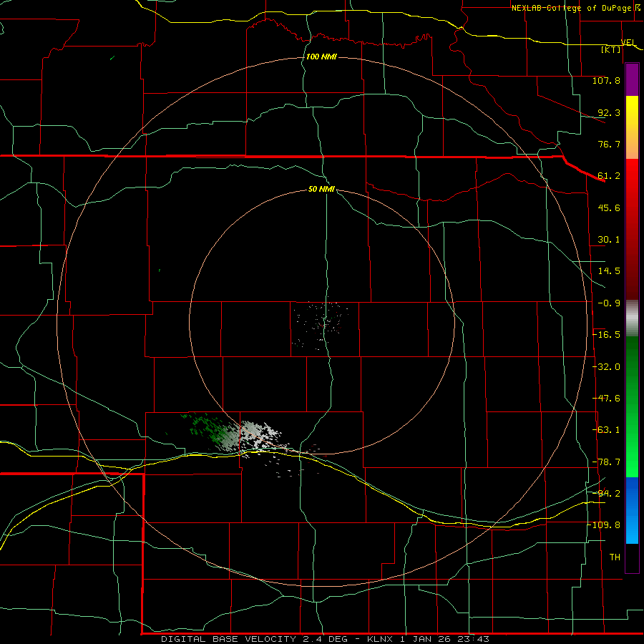Pick the gray near-zero segment of color bar

coord(632,318)
